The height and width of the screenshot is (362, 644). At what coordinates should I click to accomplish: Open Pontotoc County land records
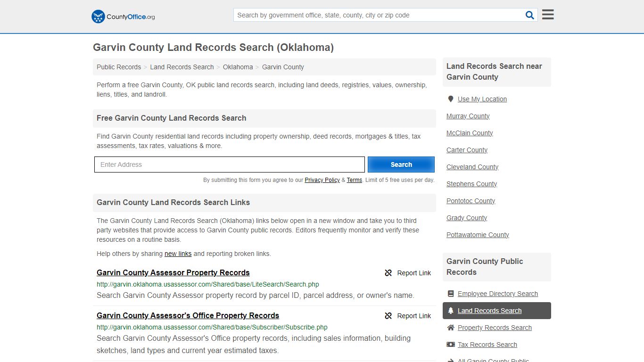(x=471, y=201)
